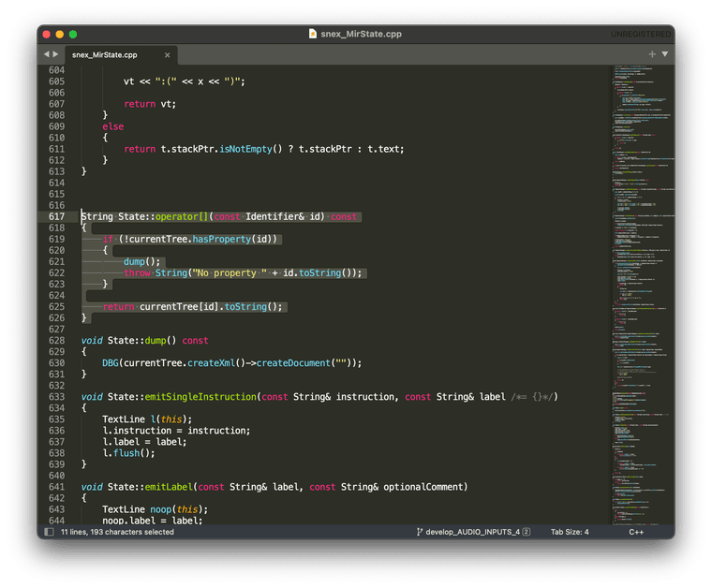Click 'TextLine noop(this);' on line 643
The image size is (712, 588).
pos(156,509)
